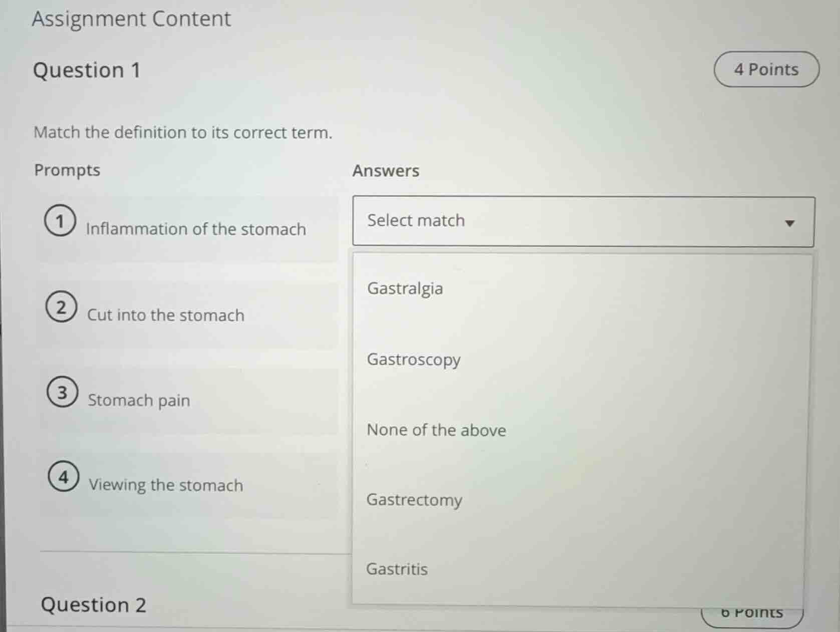This screenshot has height=632, width=840.
Task: Click the 4 Points badge for Question 1
Action: [x=765, y=69]
